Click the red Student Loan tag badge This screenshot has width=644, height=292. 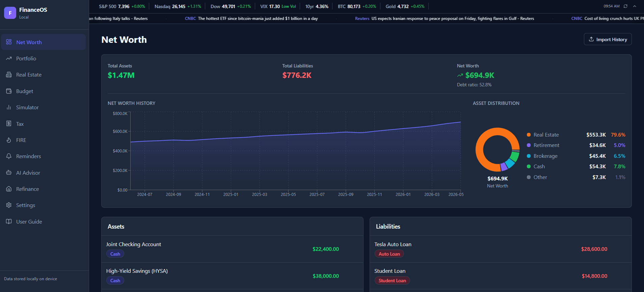tap(392, 281)
